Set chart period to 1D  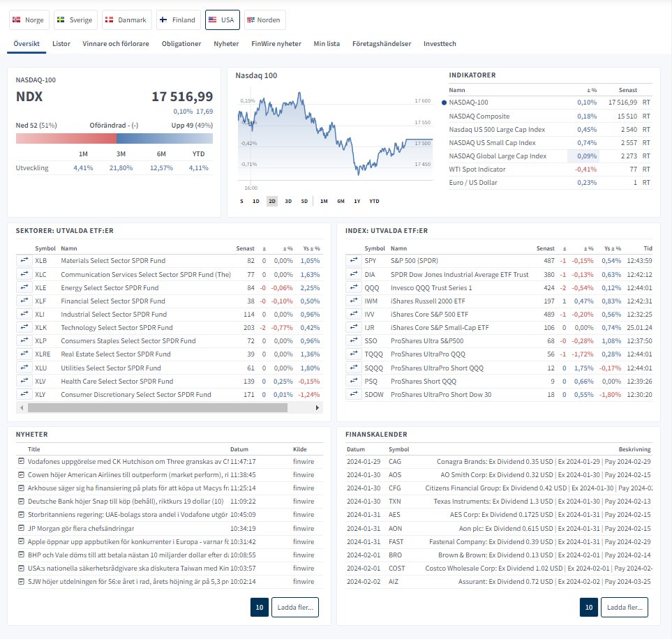coord(256,201)
